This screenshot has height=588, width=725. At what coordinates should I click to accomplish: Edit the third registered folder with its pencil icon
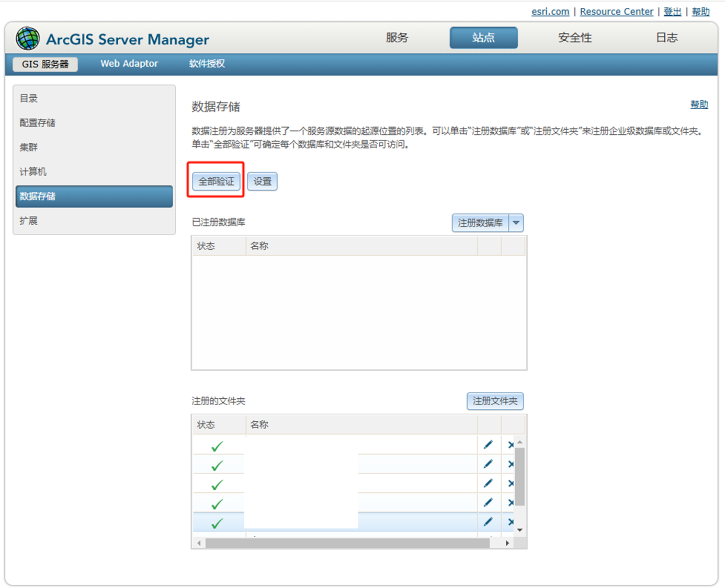point(488,483)
